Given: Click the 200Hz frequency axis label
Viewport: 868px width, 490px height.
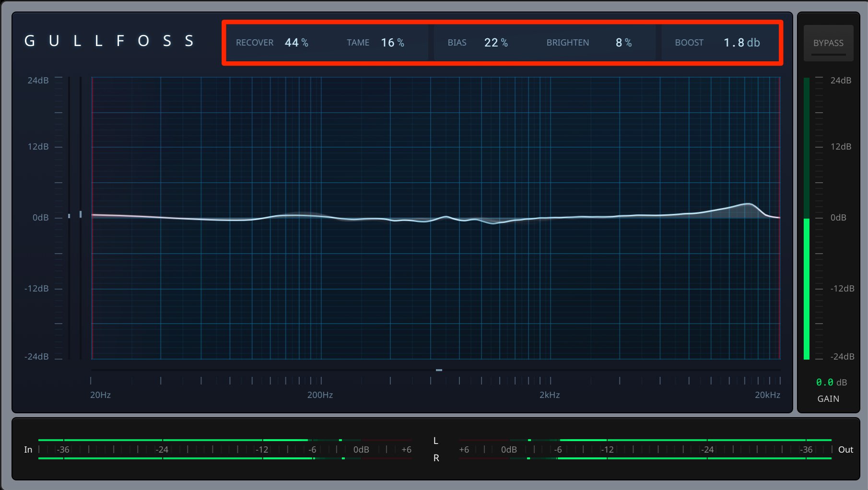Looking at the screenshot, I should (320, 395).
